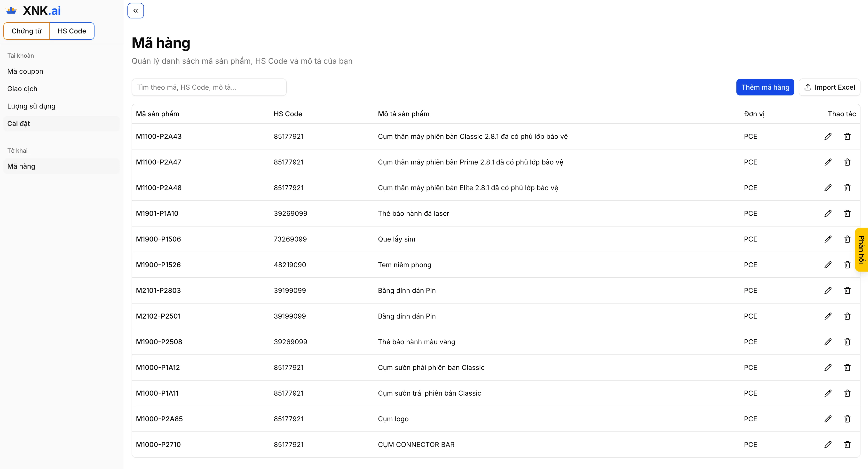This screenshot has width=868, height=469.
Task: Delete the Cụm logo product row
Action: [x=847, y=419]
